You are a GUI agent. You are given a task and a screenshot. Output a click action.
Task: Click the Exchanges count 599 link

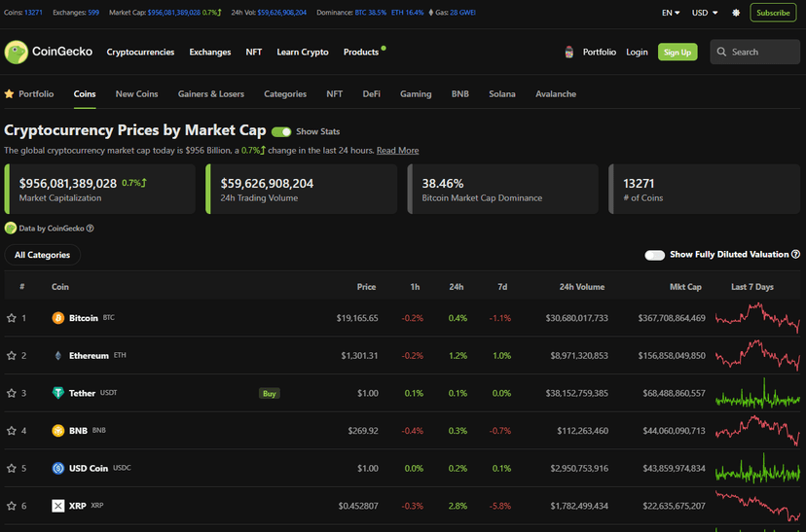pos(93,13)
